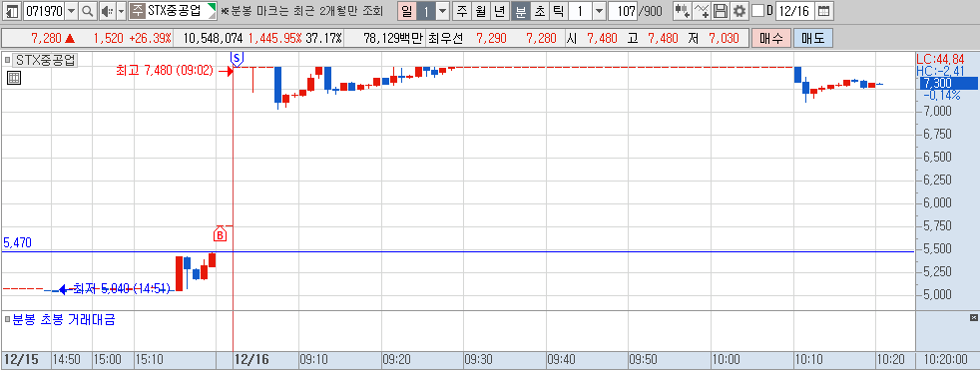This screenshot has width=980, height=370.
Task: Select the 초 (second) chart mode
Action: click(539, 11)
